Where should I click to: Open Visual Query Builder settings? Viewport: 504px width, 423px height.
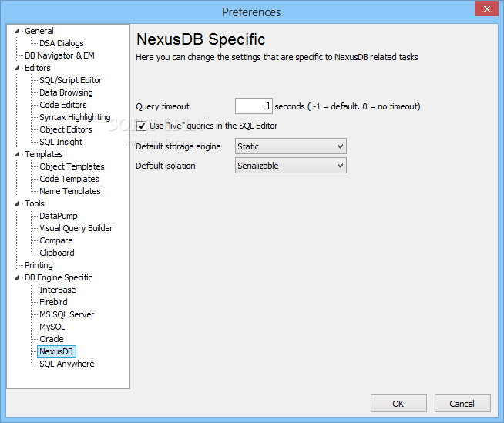76,228
